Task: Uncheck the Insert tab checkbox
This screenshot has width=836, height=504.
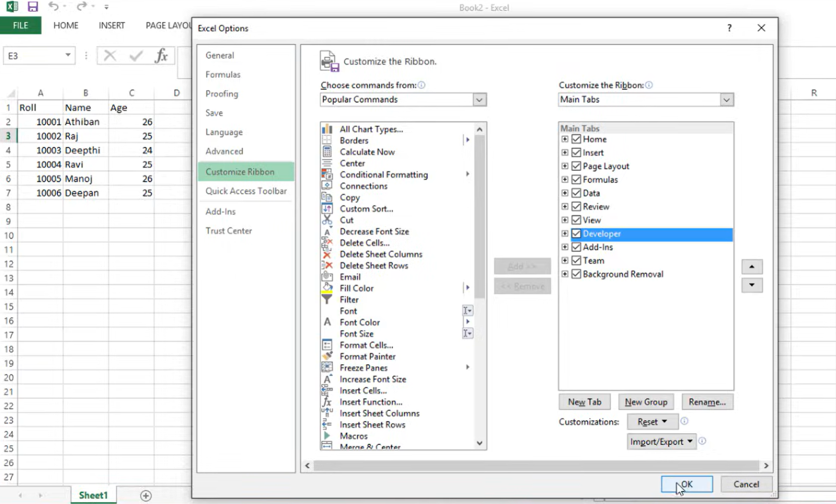Action: [576, 152]
